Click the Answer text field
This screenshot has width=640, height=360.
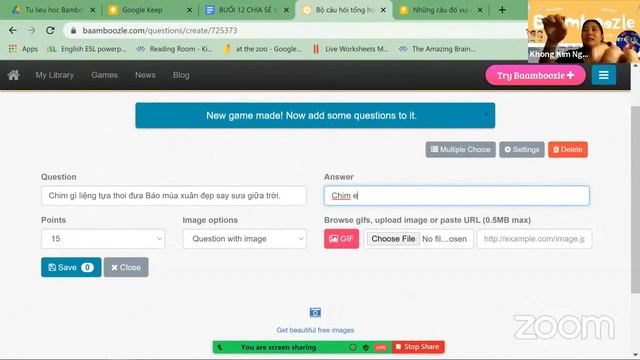[x=457, y=196]
